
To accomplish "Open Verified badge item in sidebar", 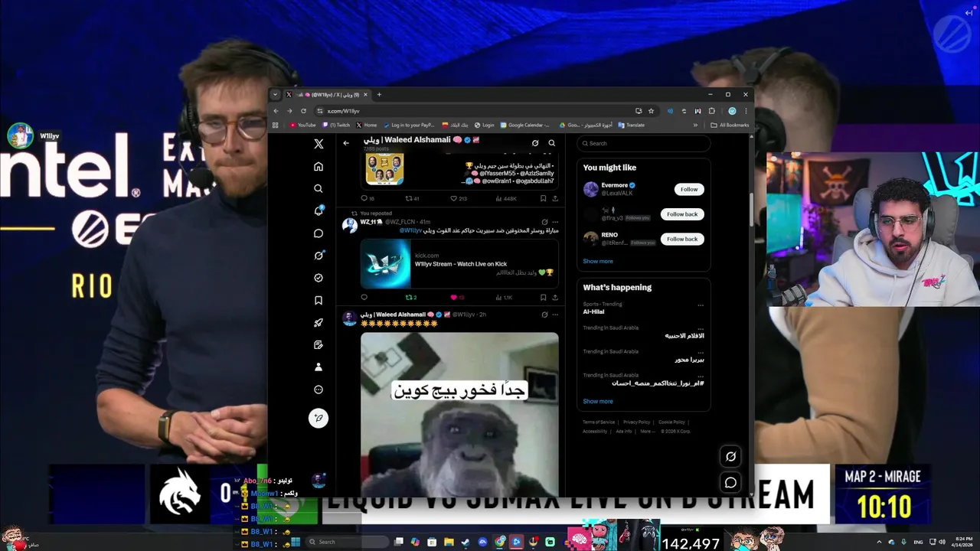I will click(318, 278).
